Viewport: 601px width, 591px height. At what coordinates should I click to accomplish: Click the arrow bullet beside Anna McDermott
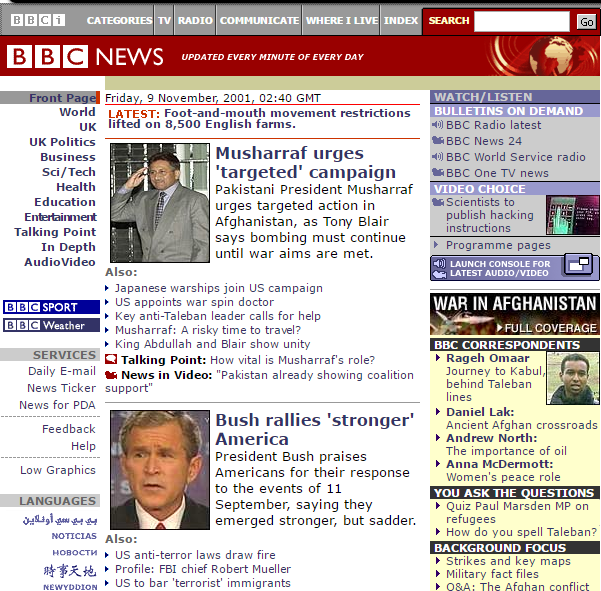point(438,464)
